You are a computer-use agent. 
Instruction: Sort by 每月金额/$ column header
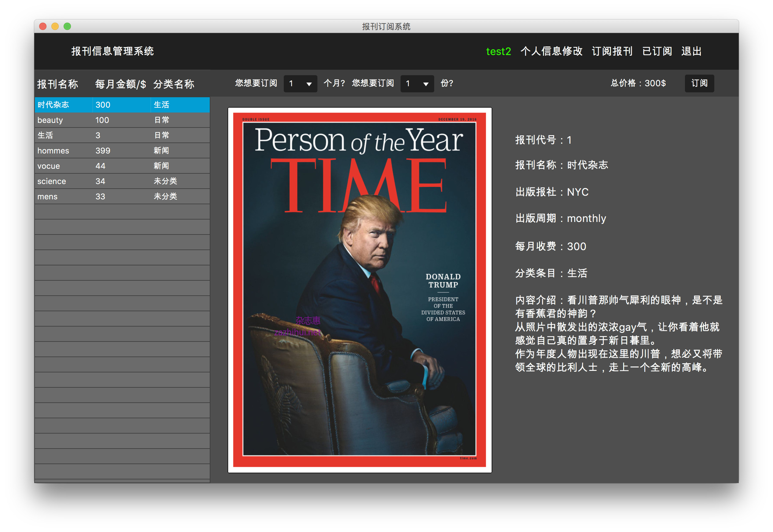[x=120, y=84]
